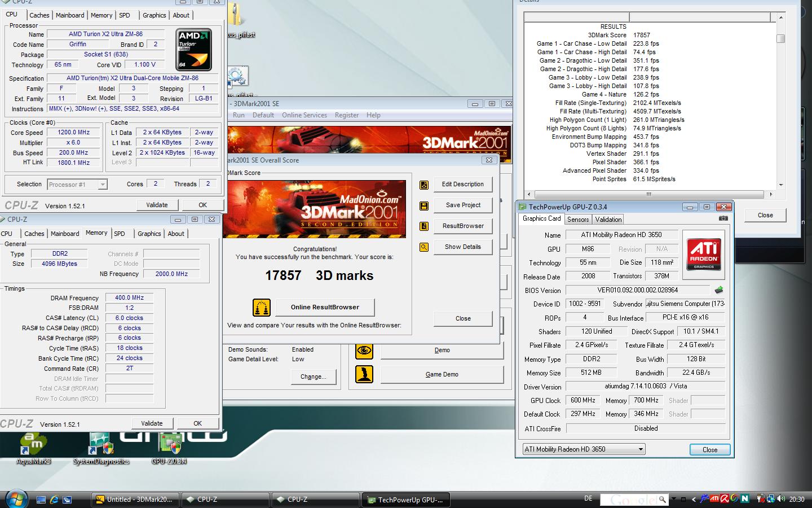Click the 3DMark Score value 17857 in results

(642, 35)
